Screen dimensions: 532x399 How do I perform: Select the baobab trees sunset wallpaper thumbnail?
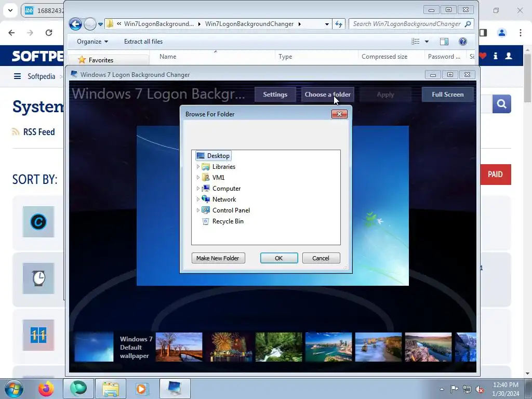(179, 347)
